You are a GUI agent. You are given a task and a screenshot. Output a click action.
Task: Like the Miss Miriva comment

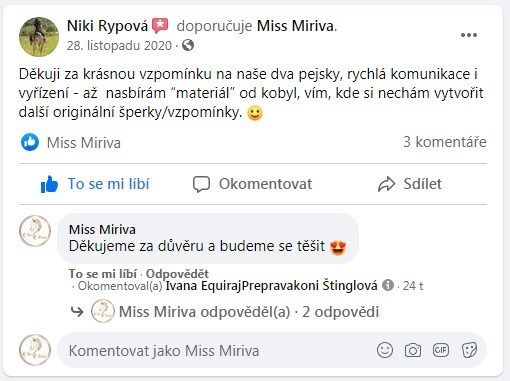tap(103, 274)
